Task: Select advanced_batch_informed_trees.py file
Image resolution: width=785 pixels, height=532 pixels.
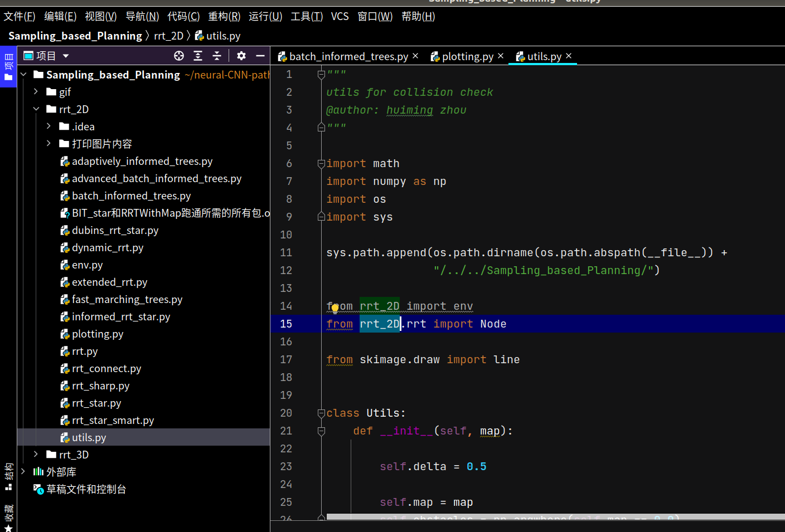Action: [x=151, y=178]
